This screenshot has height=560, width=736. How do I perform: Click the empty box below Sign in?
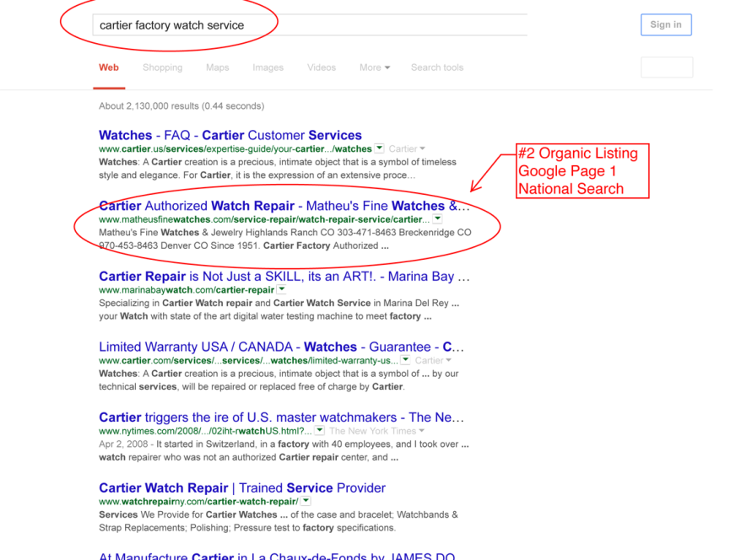coord(667,67)
